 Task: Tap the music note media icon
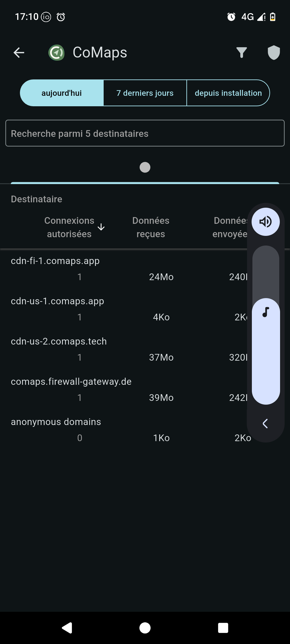click(266, 312)
